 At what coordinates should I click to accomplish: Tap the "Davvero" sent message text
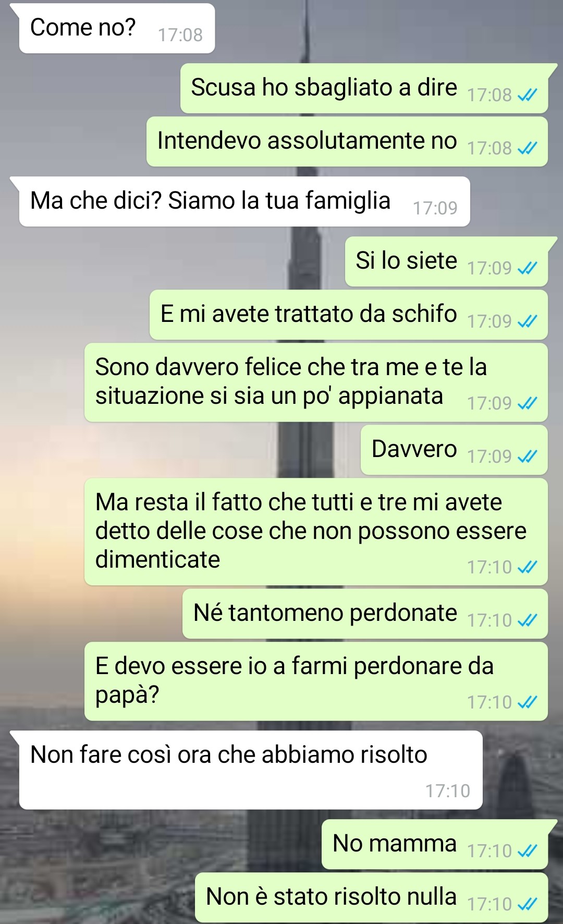coord(414,449)
